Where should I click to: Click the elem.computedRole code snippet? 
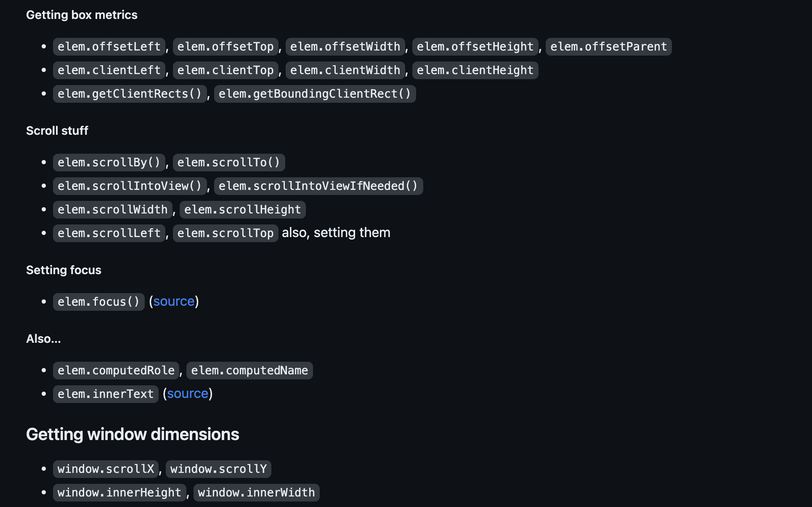tap(116, 371)
